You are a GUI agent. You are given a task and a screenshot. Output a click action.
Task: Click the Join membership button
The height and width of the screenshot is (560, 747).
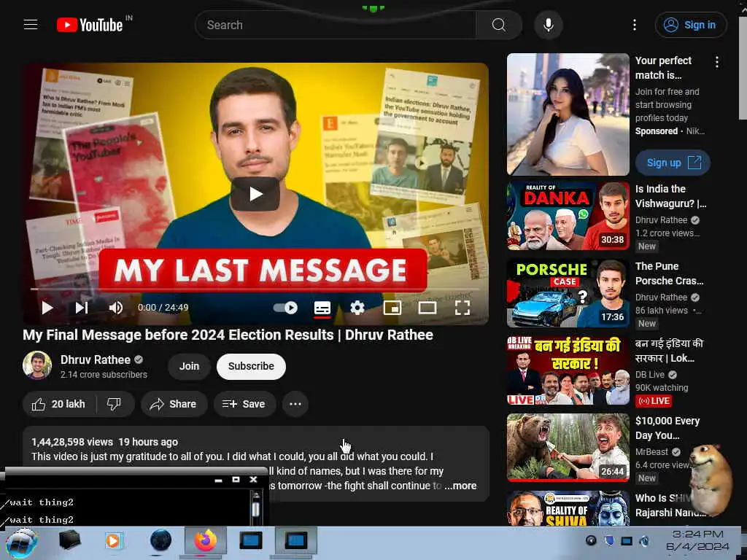coord(189,366)
